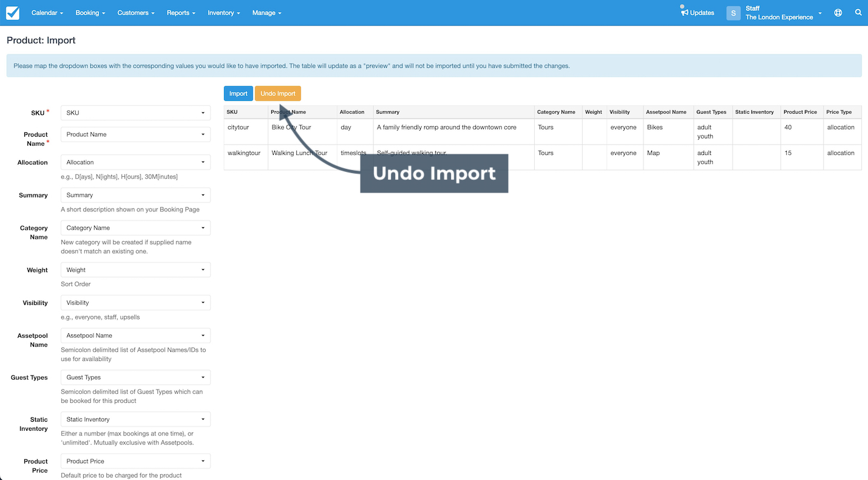The width and height of the screenshot is (868, 480).
Task: Click the search magnifier icon
Action: coord(858,12)
